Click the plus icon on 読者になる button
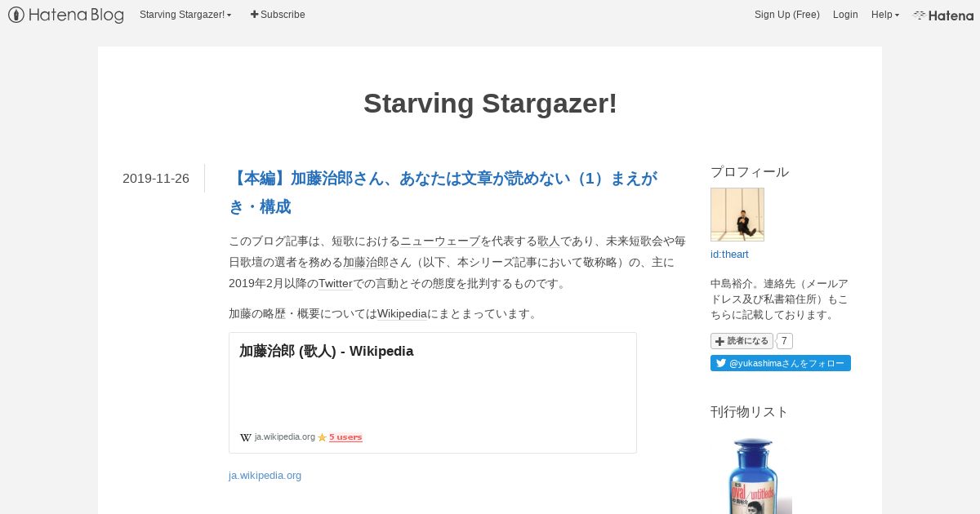980x514 pixels. pyautogui.click(x=719, y=341)
